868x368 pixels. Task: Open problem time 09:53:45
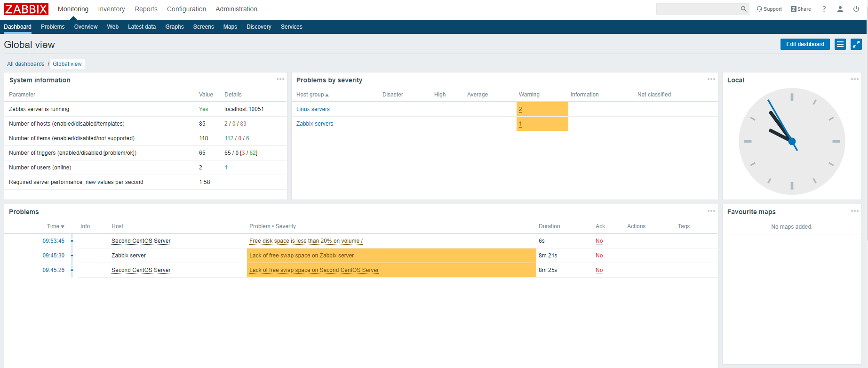tap(54, 241)
